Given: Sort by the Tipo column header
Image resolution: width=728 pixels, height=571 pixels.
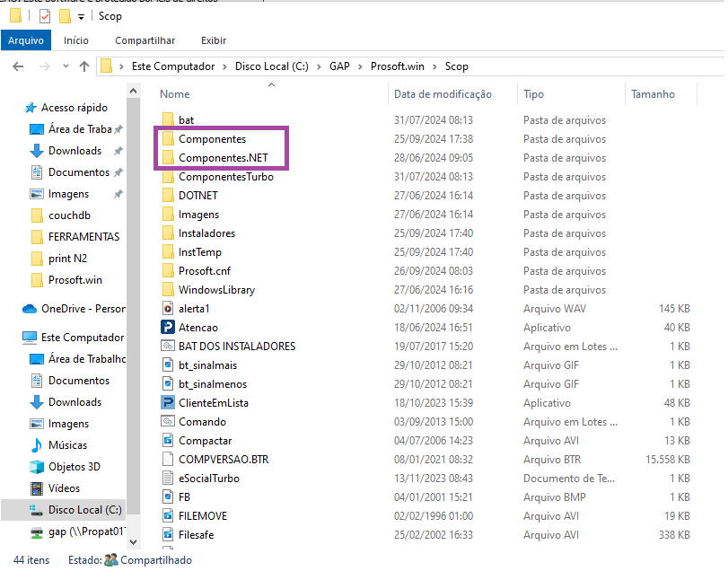Looking at the screenshot, I should [x=533, y=94].
